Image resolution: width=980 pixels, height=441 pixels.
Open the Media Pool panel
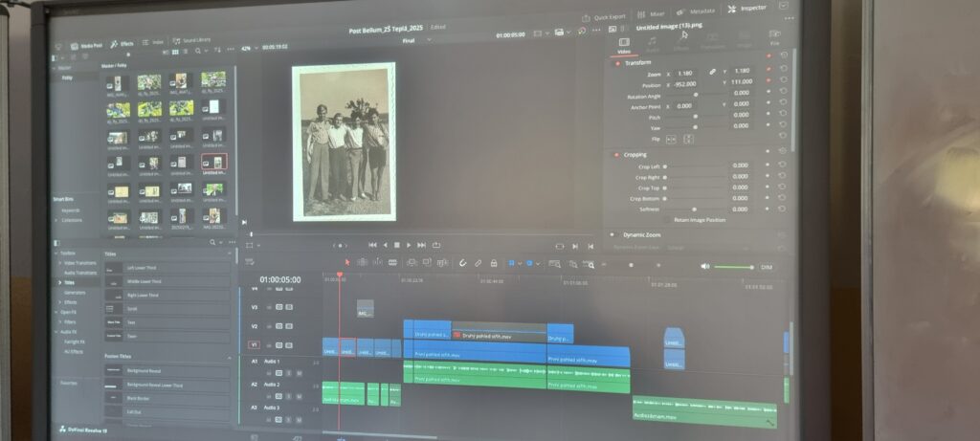point(87,46)
